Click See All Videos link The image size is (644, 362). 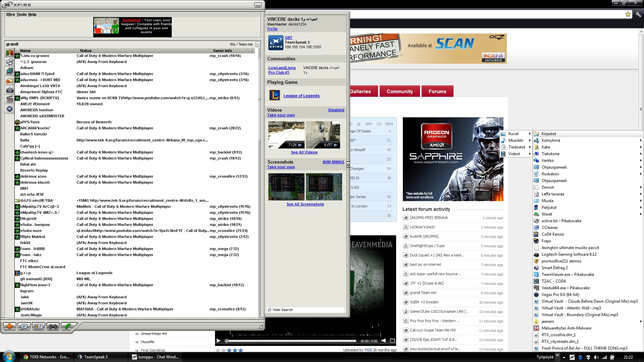(304, 152)
